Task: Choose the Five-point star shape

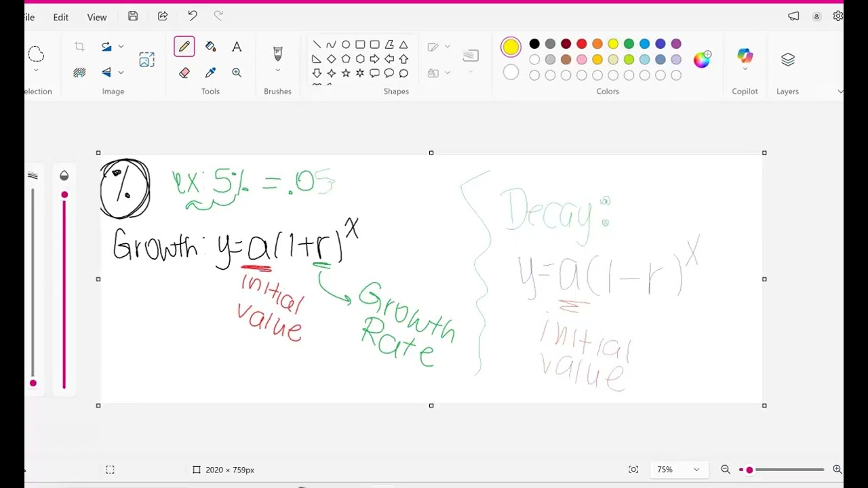Action: [346, 73]
